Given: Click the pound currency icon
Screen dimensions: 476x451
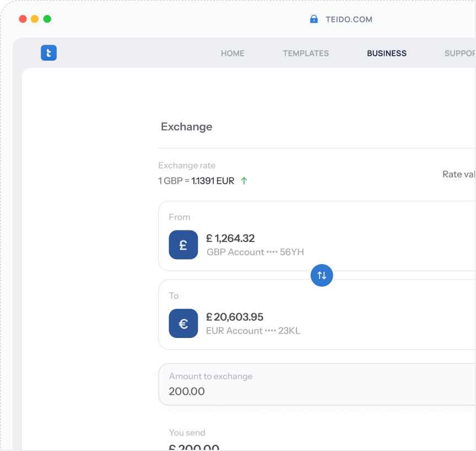Looking at the screenshot, I should coord(183,245).
